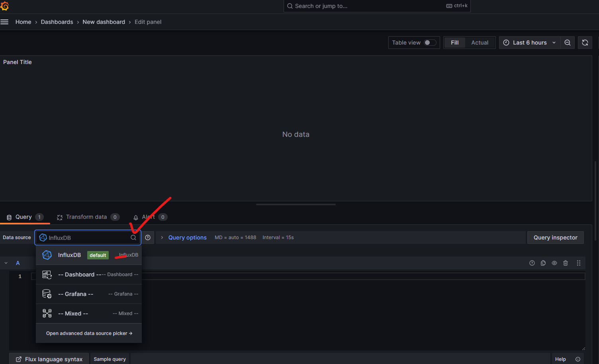Click the MD = auto = 1488 text
The image size is (599, 364).
235,237
